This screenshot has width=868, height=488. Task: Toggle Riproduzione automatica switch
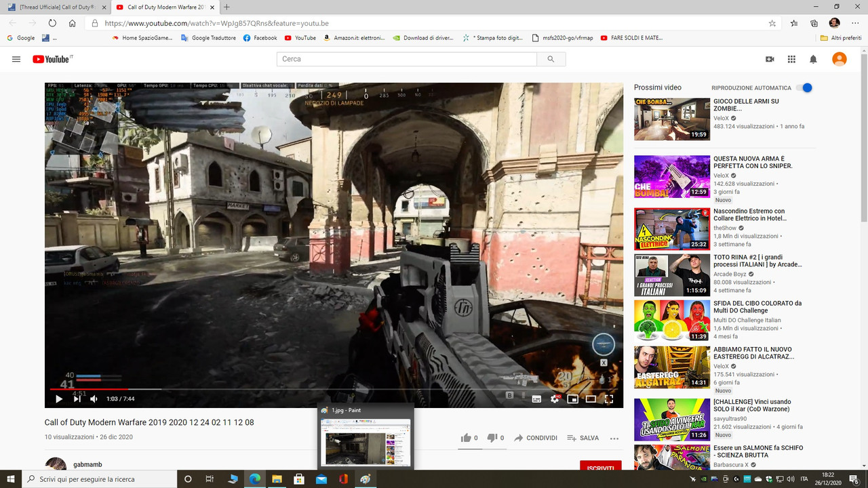pyautogui.click(x=804, y=87)
